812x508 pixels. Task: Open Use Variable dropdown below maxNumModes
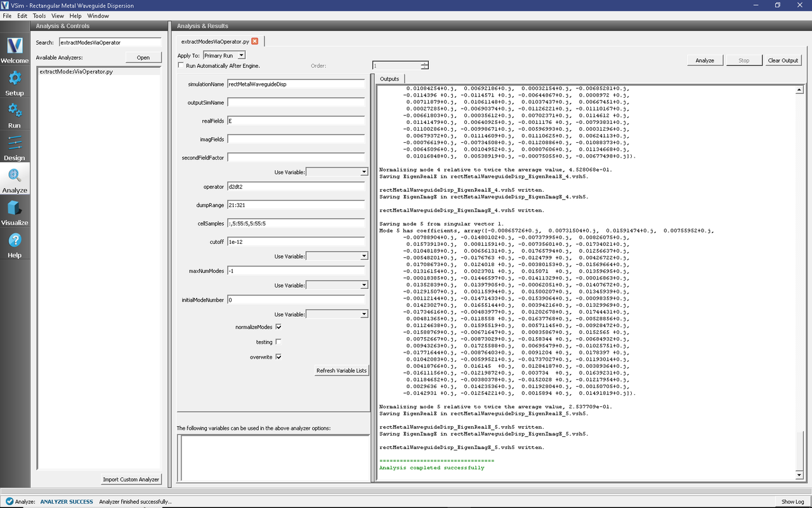tap(337, 286)
